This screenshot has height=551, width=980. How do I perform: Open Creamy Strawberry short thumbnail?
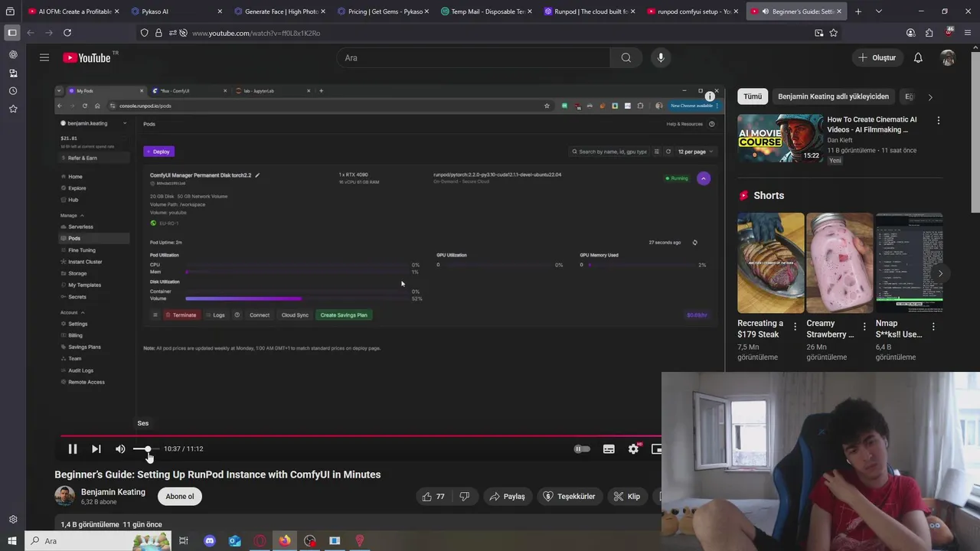[x=840, y=262]
